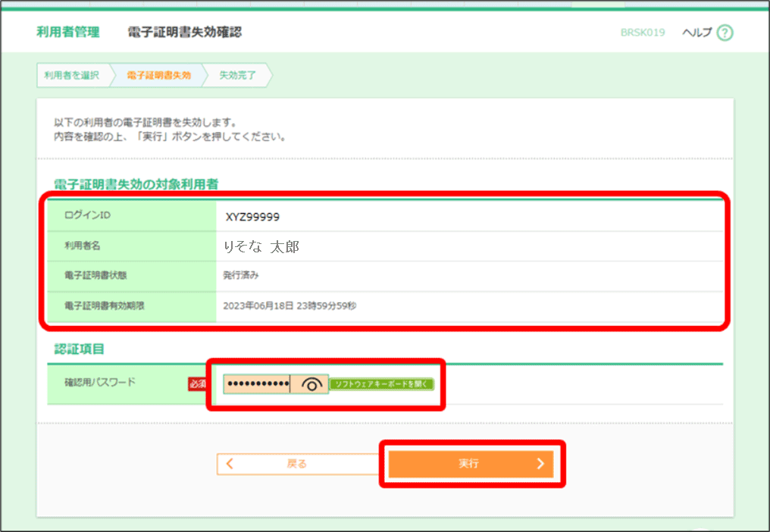Select the 失効完了 breadcrumb step
This screenshot has width=770, height=532.
pyautogui.click(x=236, y=75)
